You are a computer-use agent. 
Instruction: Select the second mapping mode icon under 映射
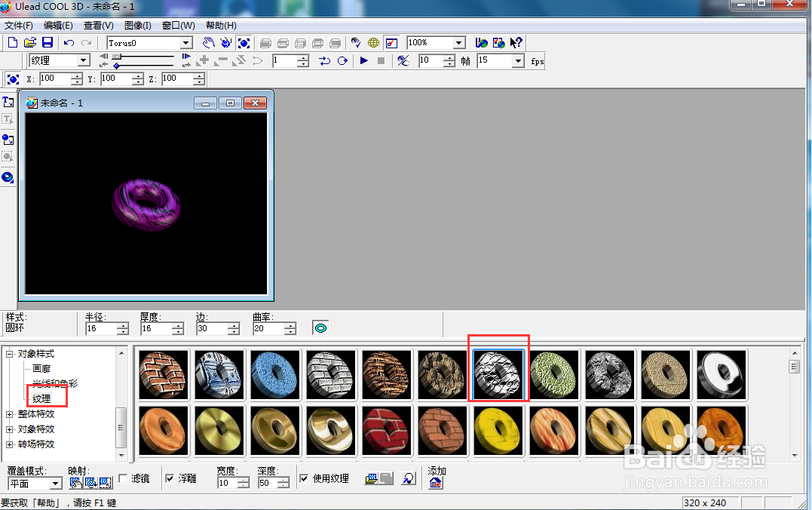pyautogui.click(x=90, y=483)
